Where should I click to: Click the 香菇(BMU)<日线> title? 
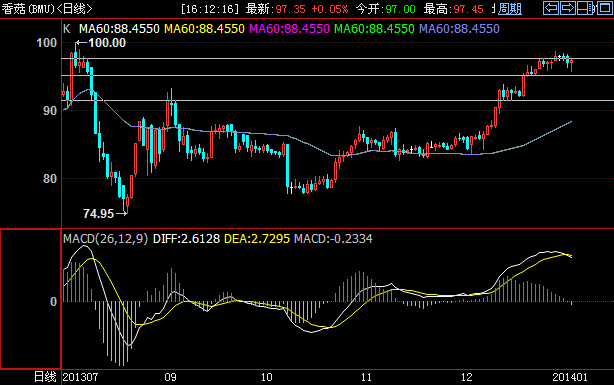click(47, 9)
